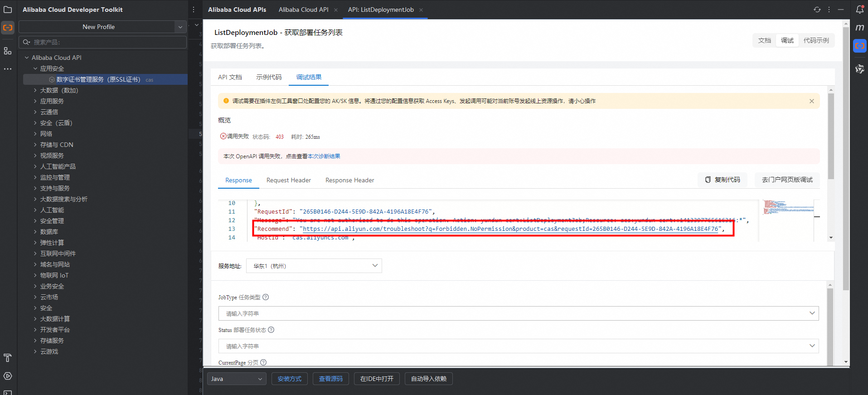The image size is (868, 395).
Task: Open the Alibaba Cloud right sidebar icon
Action: click(860, 46)
